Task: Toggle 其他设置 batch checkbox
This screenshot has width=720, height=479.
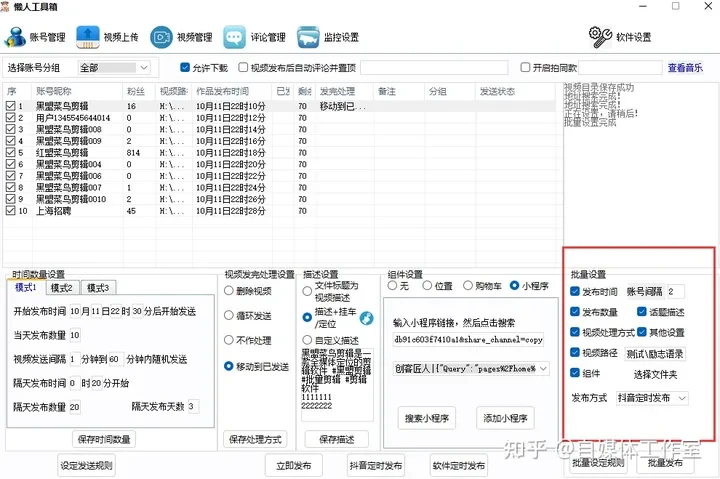Action: pos(642,332)
